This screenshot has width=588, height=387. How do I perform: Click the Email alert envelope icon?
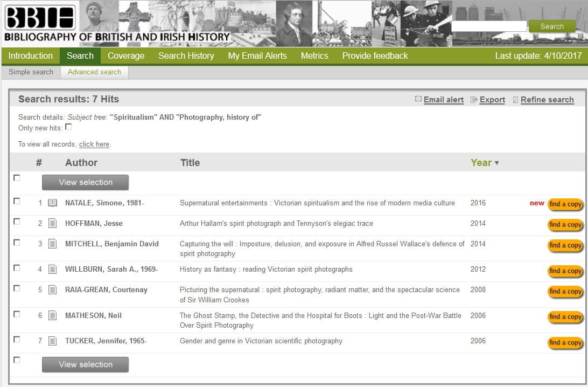click(418, 99)
